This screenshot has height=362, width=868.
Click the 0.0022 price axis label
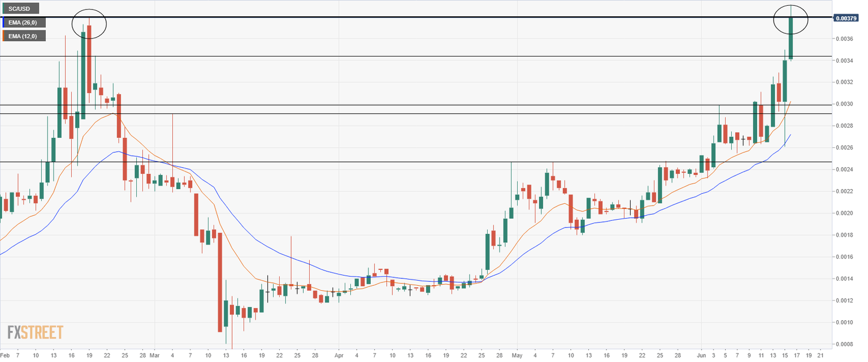pyautogui.click(x=845, y=191)
